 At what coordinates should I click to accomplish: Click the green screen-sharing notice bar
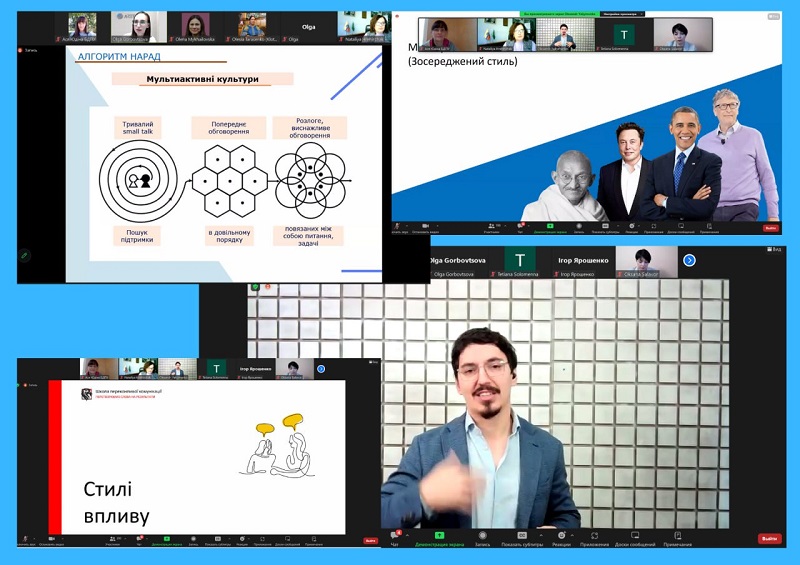pyautogui.click(x=560, y=14)
